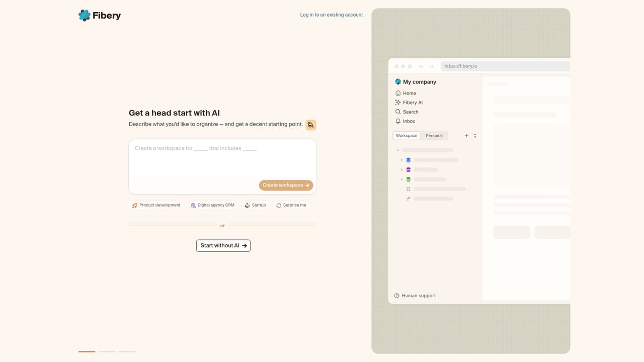
Task: Expand the blue database tree row
Action: 401,160
